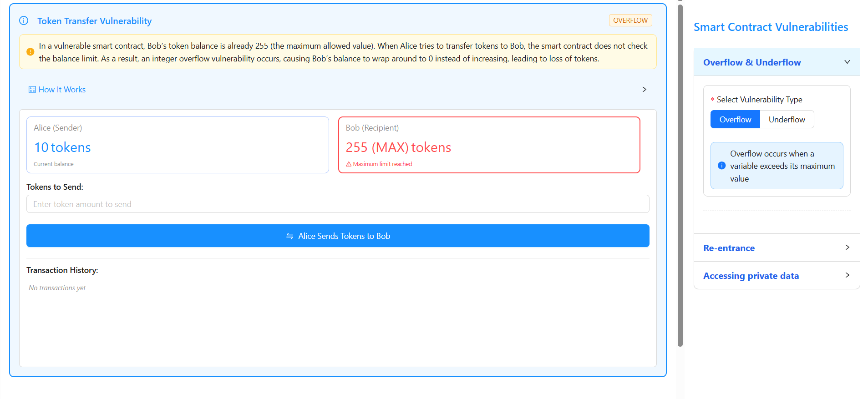Expand the How It Works section arrow
Viewport: 868px width, 399px height.
pos(644,90)
